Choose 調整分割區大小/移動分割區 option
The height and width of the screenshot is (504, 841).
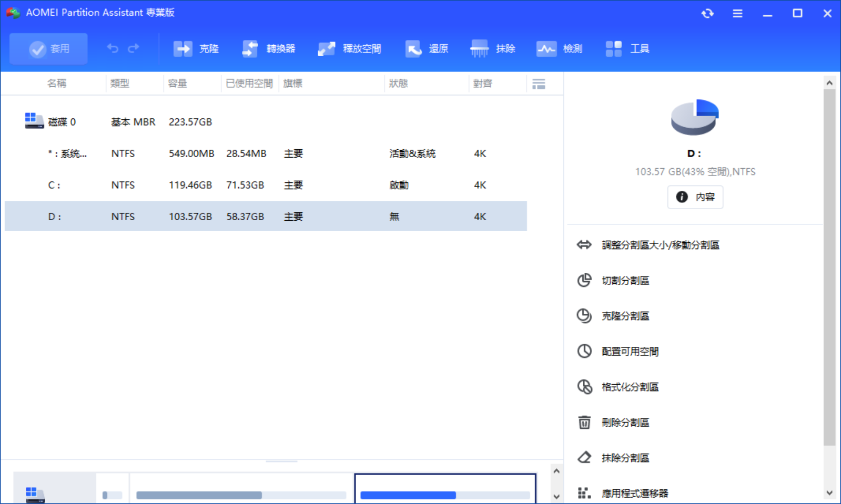click(x=648, y=245)
